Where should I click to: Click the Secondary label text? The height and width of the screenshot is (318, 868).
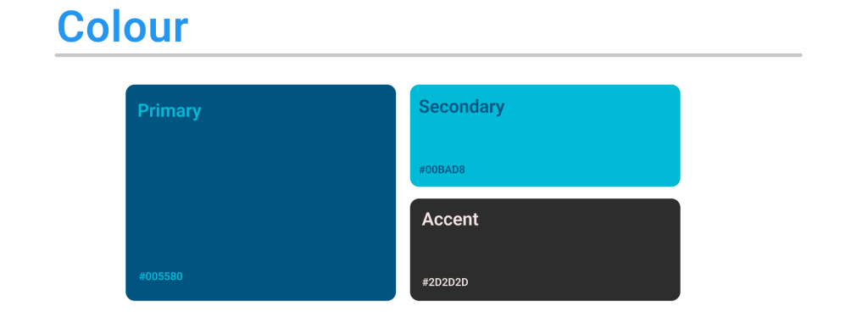[x=462, y=106]
